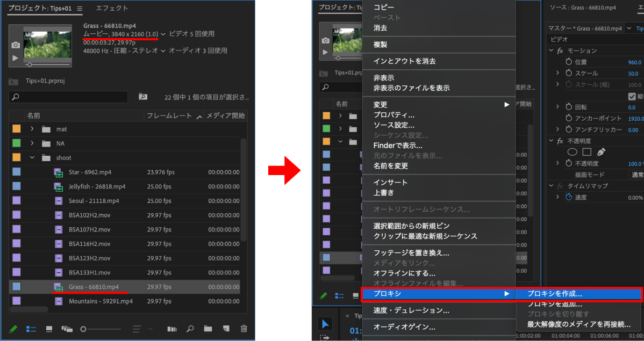Create ellipse mask under 不透明度
The height and width of the screenshot is (341, 644).
click(572, 152)
